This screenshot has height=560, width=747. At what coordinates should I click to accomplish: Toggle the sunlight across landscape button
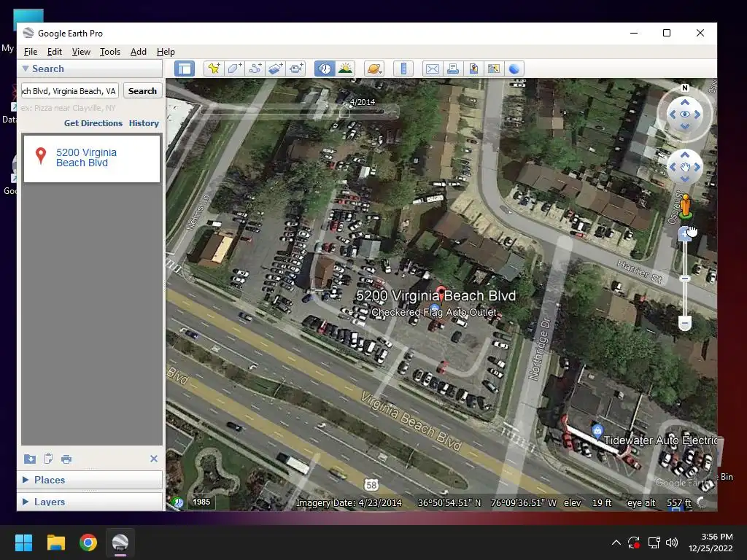pyautogui.click(x=345, y=69)
